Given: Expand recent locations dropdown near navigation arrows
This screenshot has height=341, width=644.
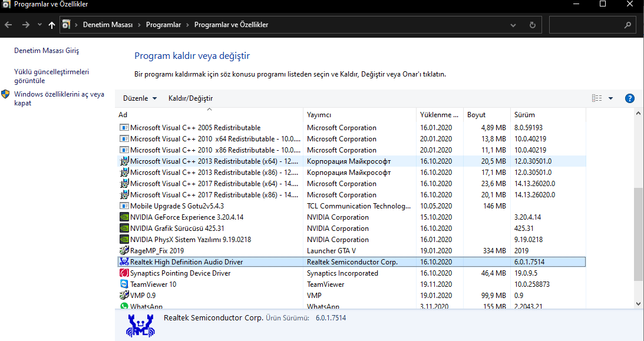Looking at the screenshot, I should (39, 25).
